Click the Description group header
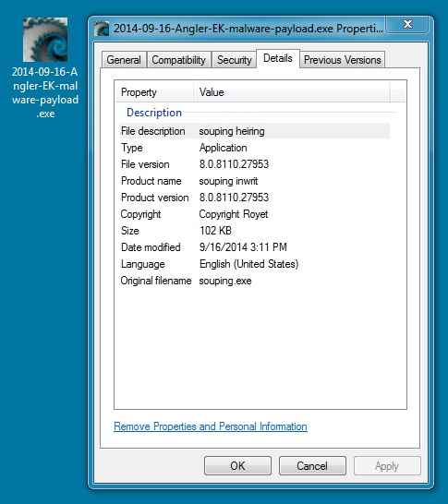448x504 pixels. 154,113
